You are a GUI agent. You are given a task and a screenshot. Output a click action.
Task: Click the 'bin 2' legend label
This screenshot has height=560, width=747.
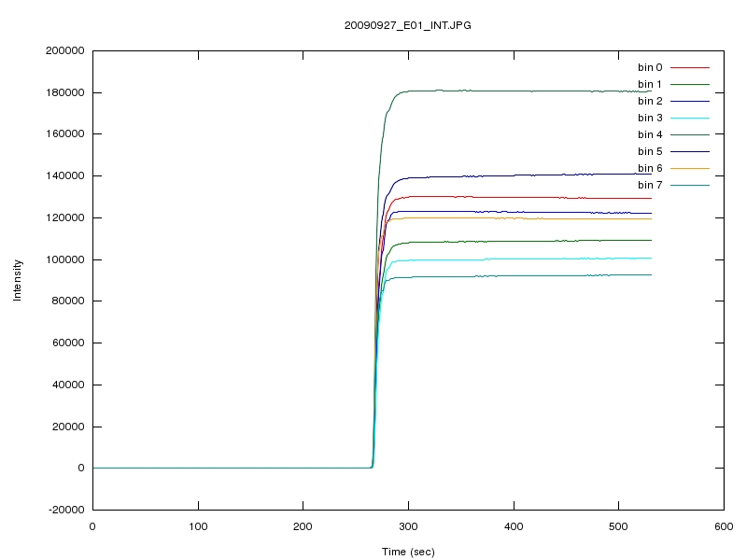point(650,101)
